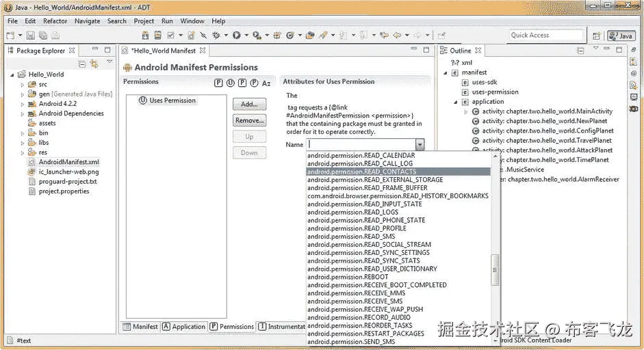Viewport: 644px width, 350px height.
Task: Click the Add... button
Action: coord(249,104)
